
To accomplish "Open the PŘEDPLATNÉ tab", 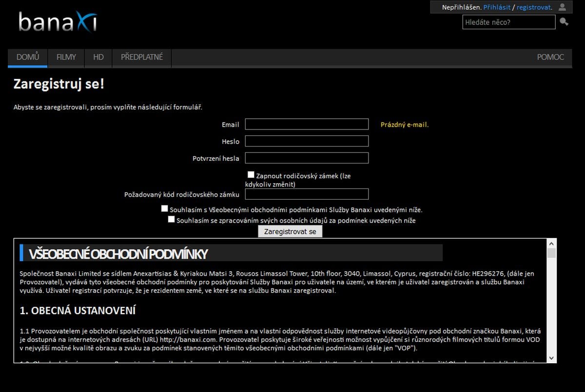I will click(x=142, y=57).
